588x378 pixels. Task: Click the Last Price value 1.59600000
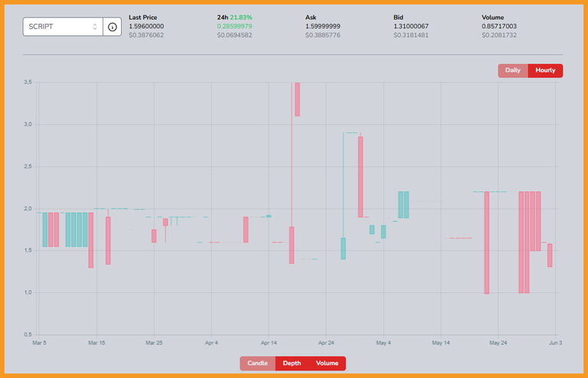coord(146,26)
